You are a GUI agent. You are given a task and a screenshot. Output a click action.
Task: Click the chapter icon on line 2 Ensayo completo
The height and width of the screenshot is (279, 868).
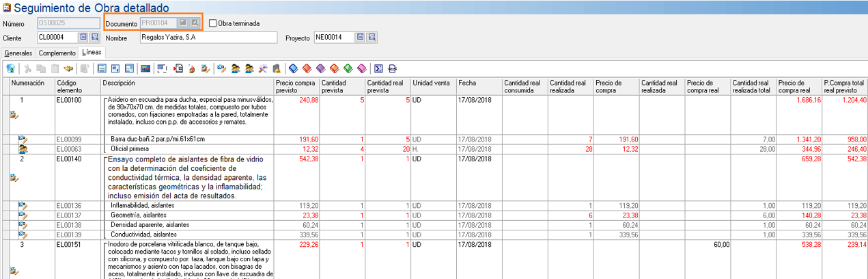(14, 177)
